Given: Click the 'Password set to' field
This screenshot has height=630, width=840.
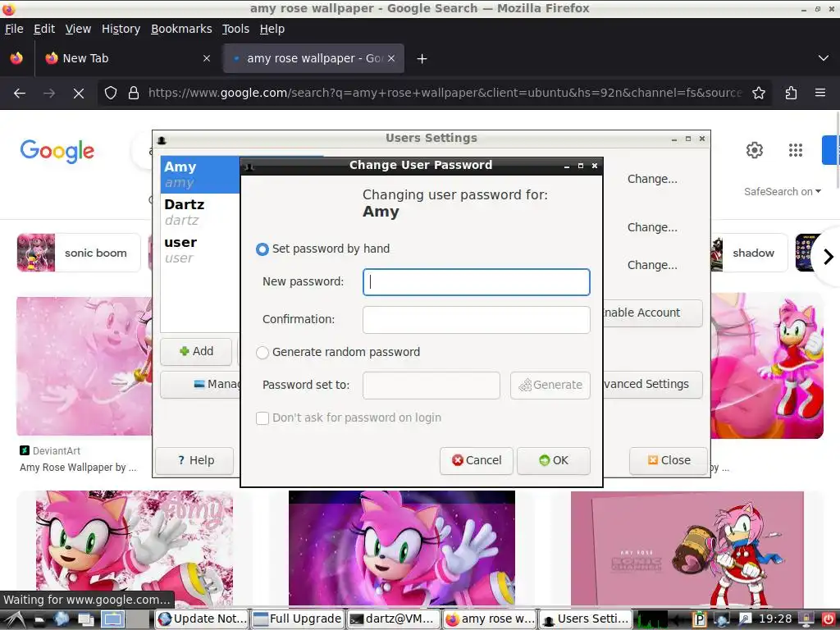Looking at the screenshot, I should (x=431, y=386).
